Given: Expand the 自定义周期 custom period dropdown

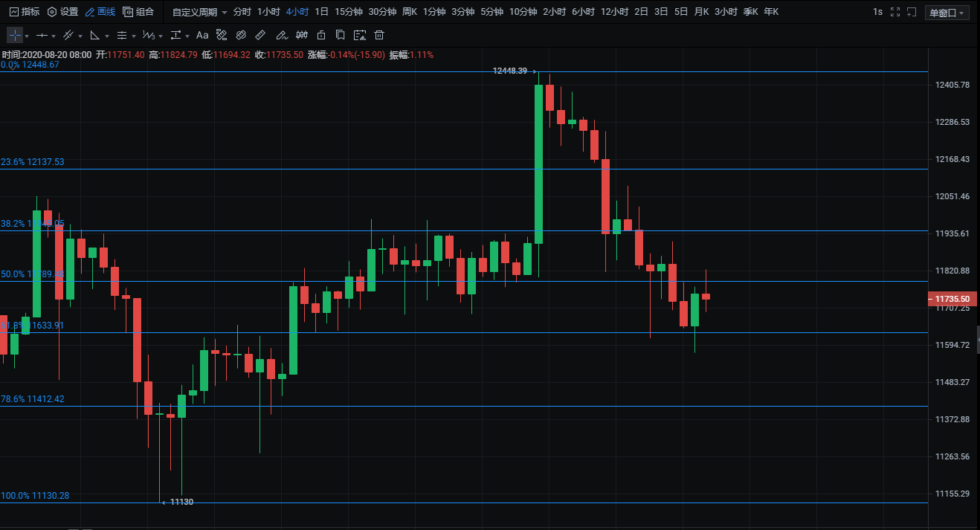Looking at the screenshot, I should tap(199, 12).
